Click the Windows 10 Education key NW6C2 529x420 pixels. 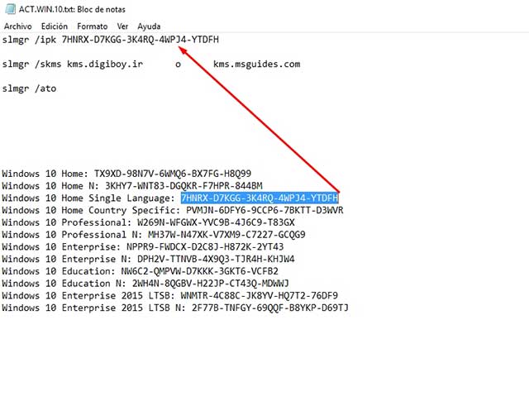coord(200,271)
